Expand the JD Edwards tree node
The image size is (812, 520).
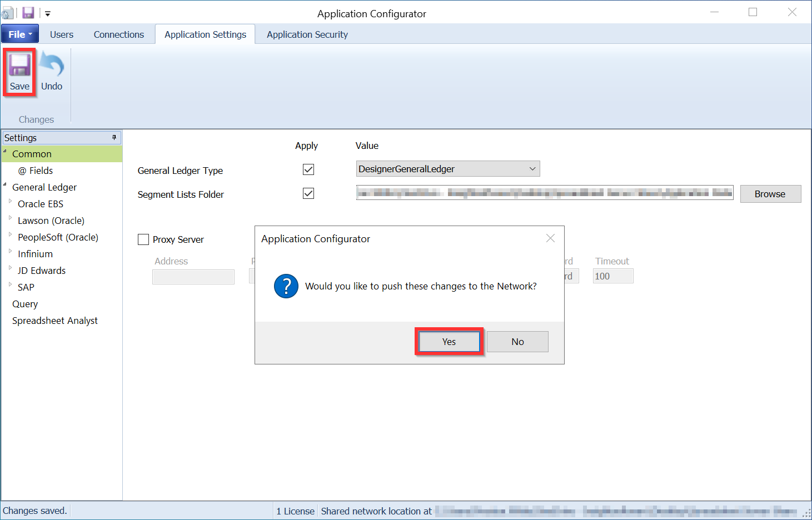coord(11,269)
